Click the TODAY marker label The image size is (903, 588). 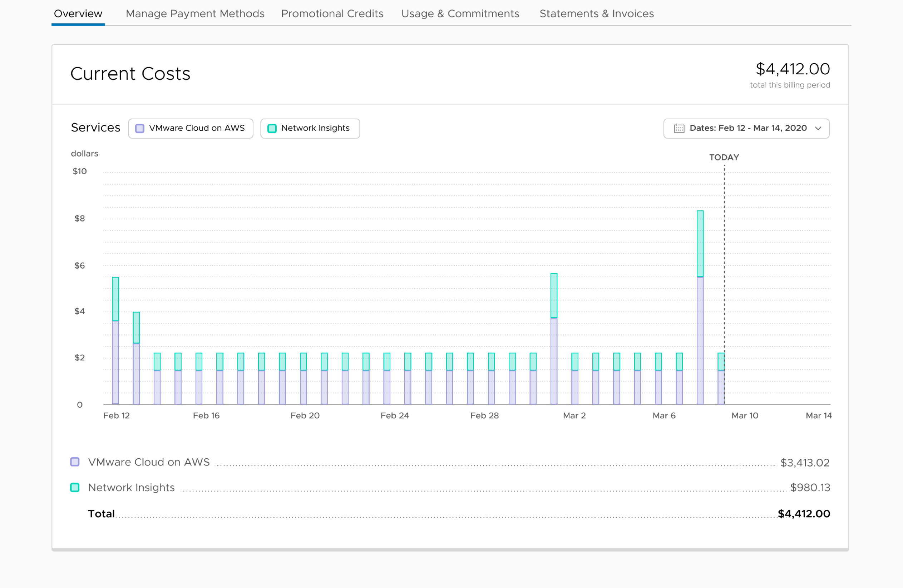tap(724, 157)
